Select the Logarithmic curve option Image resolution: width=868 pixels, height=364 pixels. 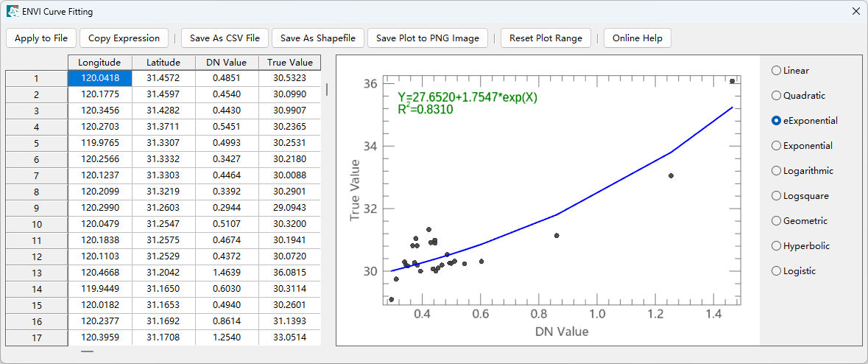click(776, 171)
